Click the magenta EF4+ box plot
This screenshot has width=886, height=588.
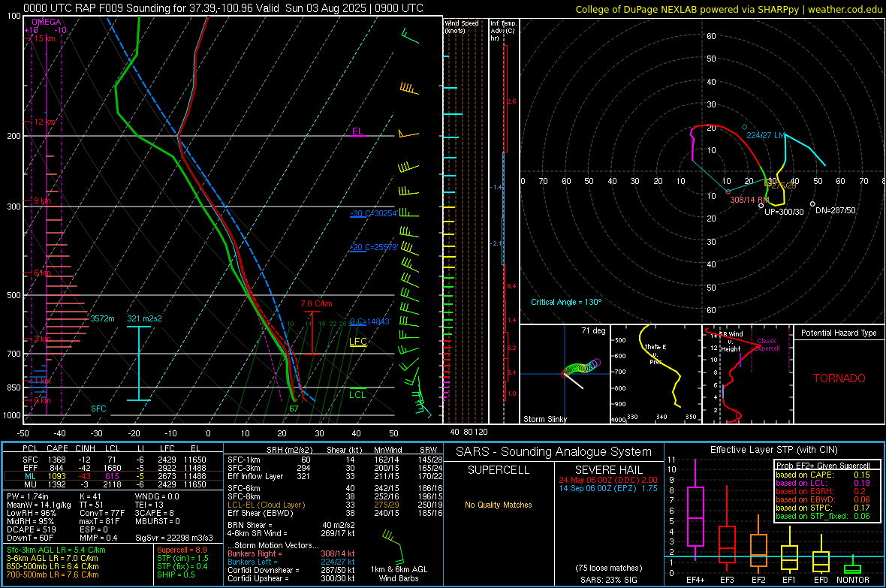(x=695, y=511)
